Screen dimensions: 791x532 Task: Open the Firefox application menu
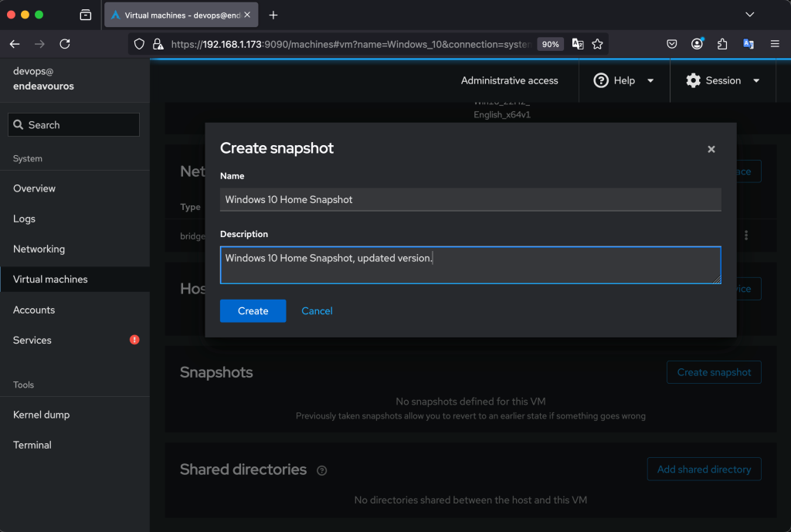[775, 44]
